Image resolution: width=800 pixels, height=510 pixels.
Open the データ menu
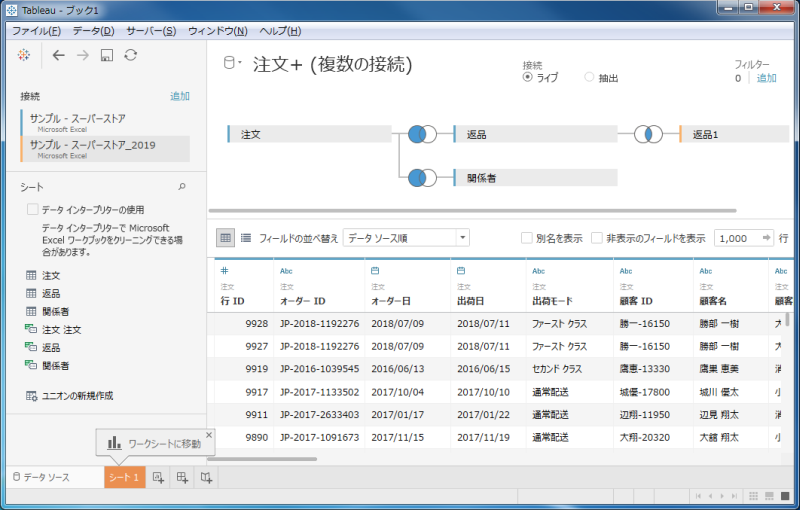click(93, 31)
